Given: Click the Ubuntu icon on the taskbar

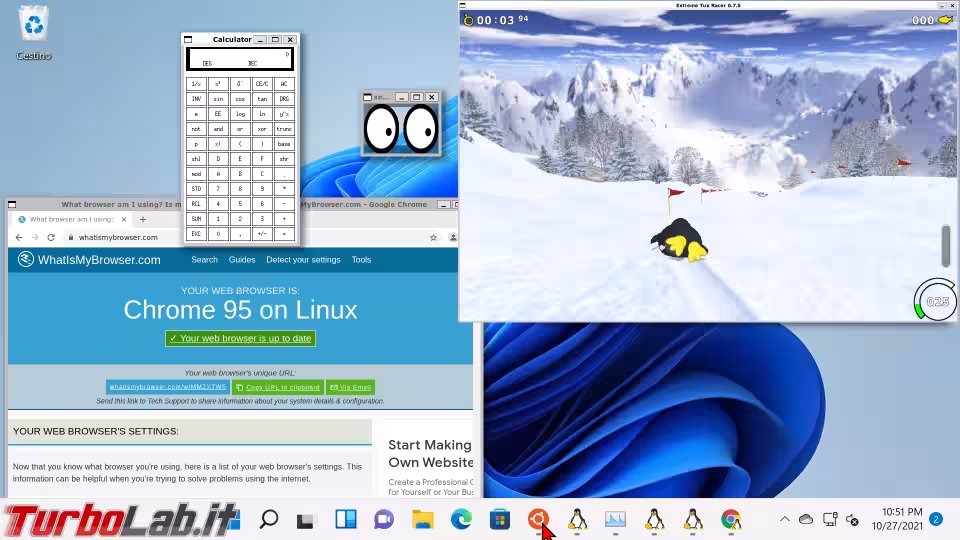Looking at the screenshot, I should point(538,519).
